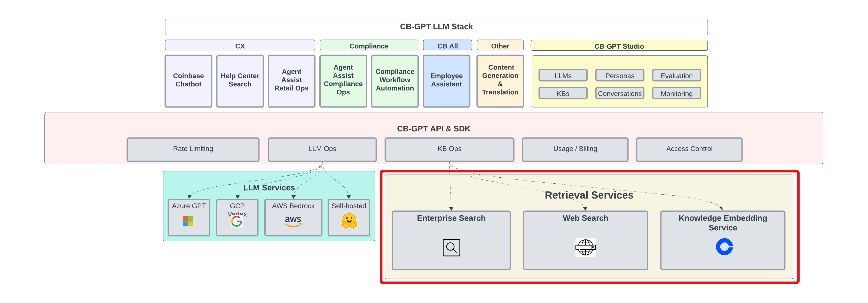Viewport: 868px width, 303px height.
Task: Click the globe icon in Web Search
Action: click(x=585, y=247)
